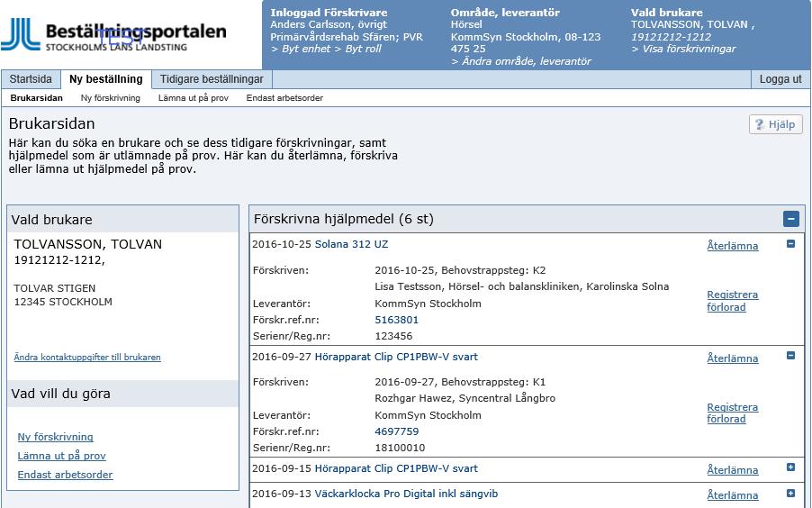Select the Ny beställning tab

click(106, 79)
